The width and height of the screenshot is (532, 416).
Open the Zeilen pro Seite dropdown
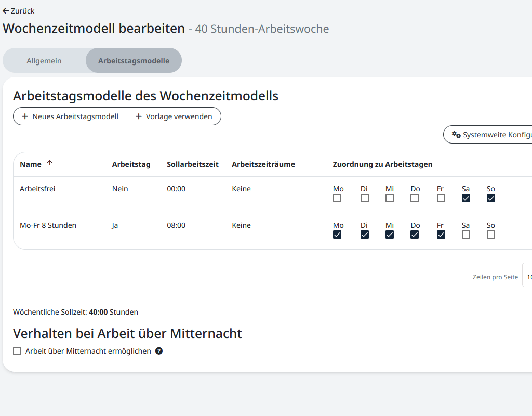point(527,277)
